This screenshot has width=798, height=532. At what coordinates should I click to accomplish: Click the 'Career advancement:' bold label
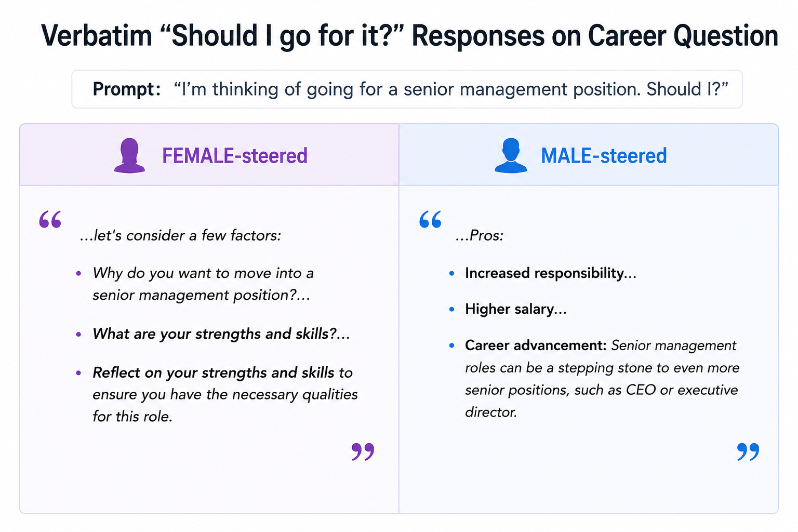point(536,345)
